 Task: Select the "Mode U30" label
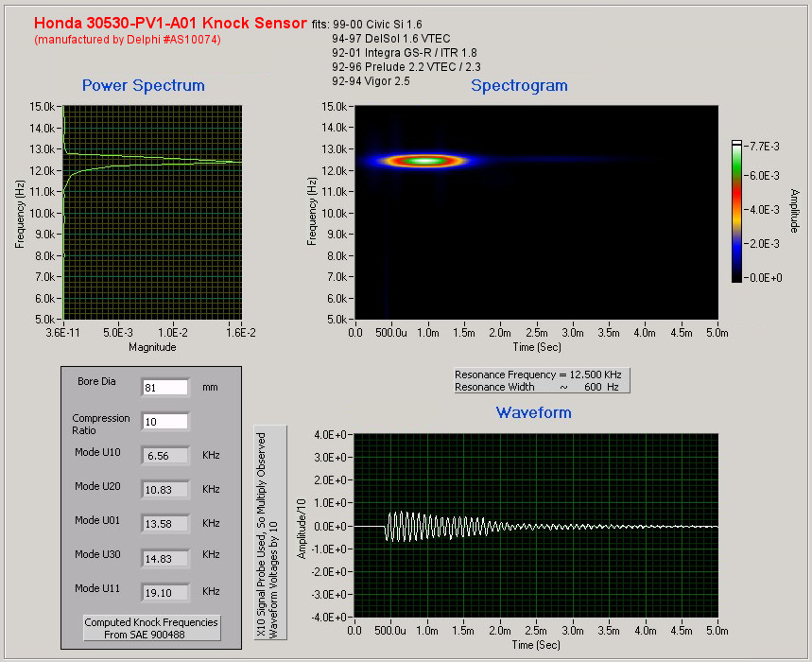point(97,555)
